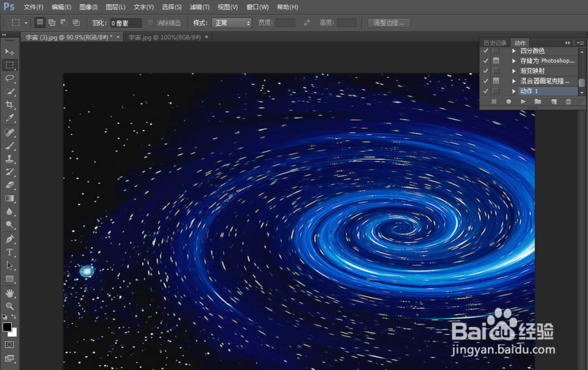588x370 pixels.
Task: Toggle checkmark for 渐变映射 action
Action: coord(486,71)
